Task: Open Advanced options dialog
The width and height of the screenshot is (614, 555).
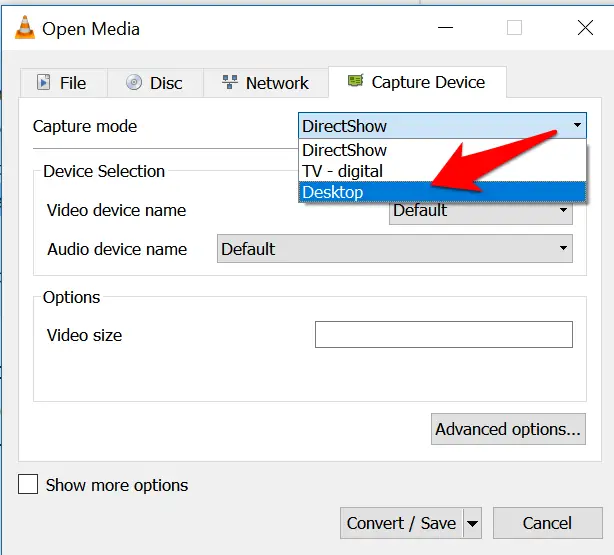Action: (508, 429)
